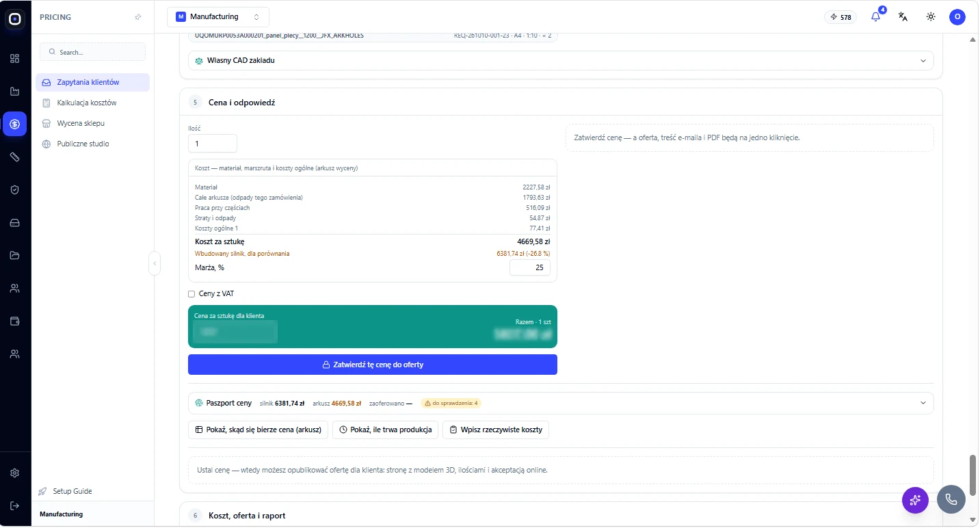The height and width of the screenshot is (528, 980).
Task: Toggle light/dark theme sun icon
Action: point(931,16)
